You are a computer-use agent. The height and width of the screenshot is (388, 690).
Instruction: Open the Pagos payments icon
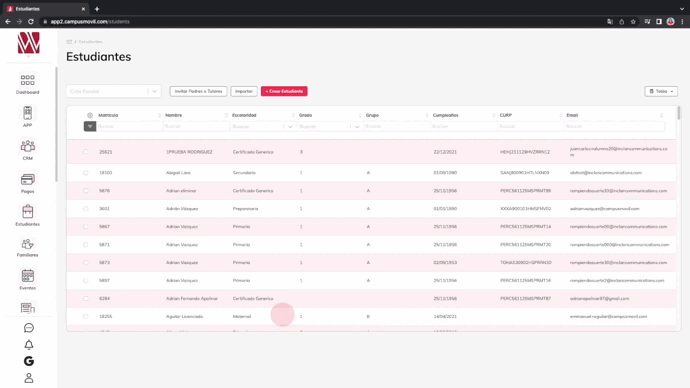tap(27, 183)
